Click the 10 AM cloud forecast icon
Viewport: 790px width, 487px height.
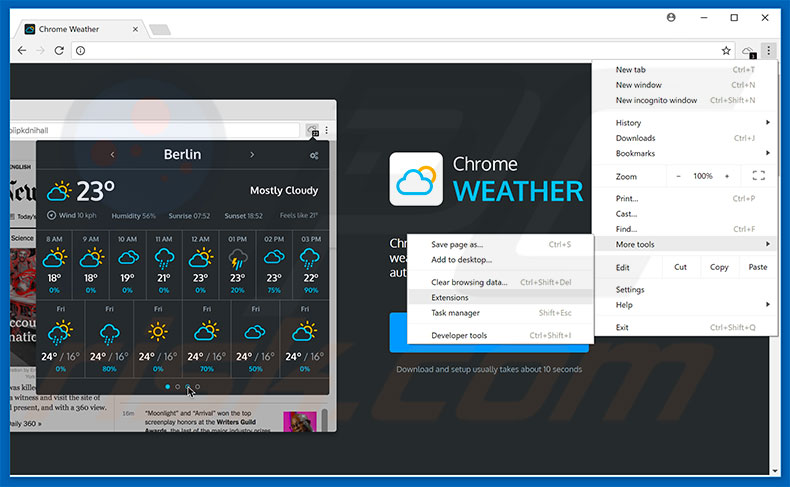[x=128, y=258]
